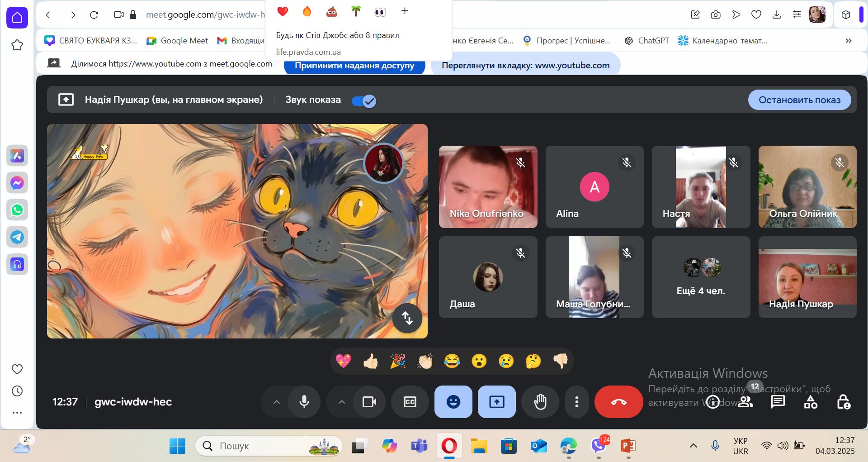Image resolution: width=868 pixels, height=462 pixels.
Task: Open the Ещё 4 чел. tile
Action: click(x=701, y=277)
